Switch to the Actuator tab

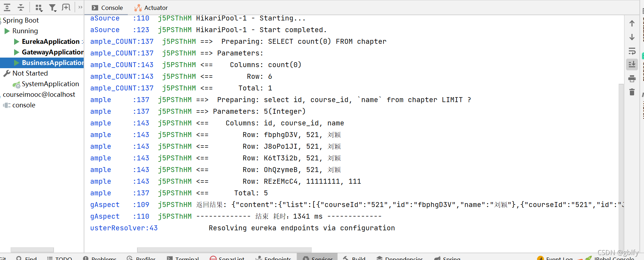coord(151,8)
